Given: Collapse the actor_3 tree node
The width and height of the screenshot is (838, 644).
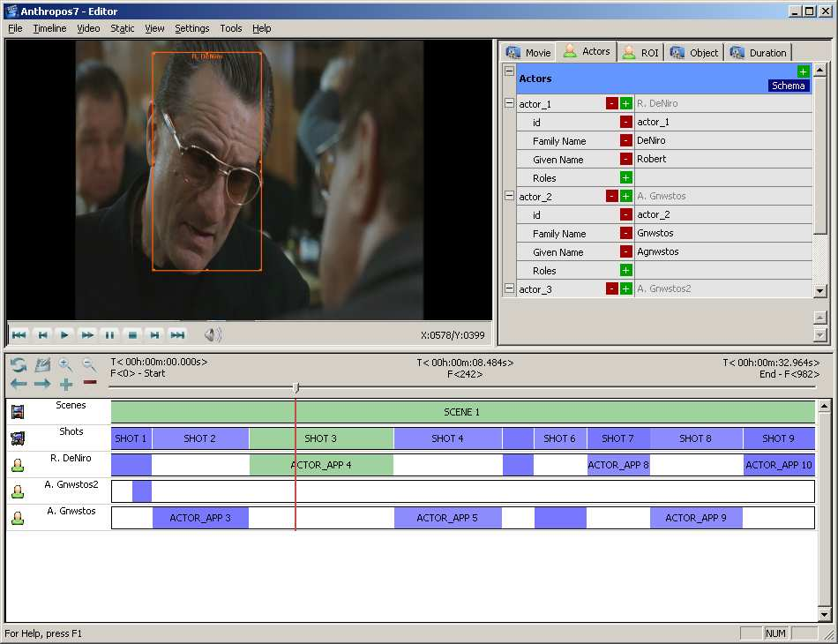Looking at the screenshot, I should pos(509,288).
